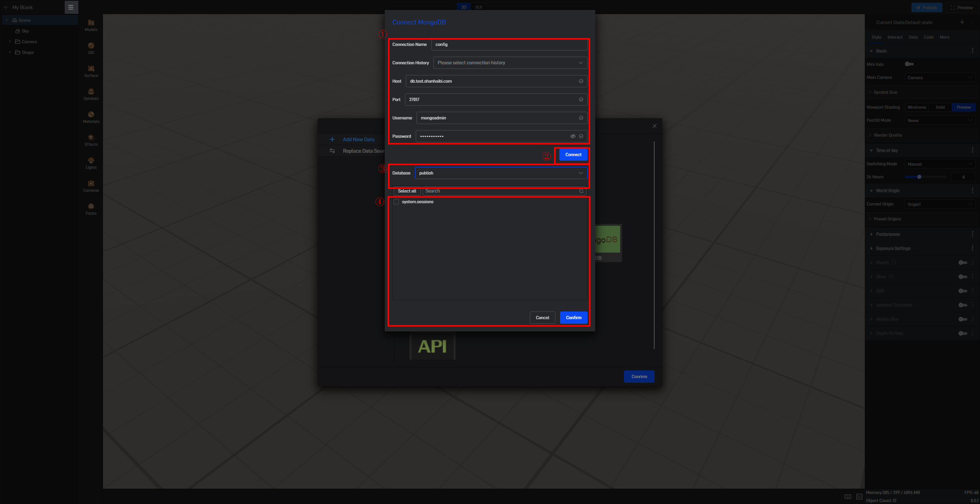Switch to the Style tab
The height and width of the screenshot is (504, 980).
(x=876, y=37)
